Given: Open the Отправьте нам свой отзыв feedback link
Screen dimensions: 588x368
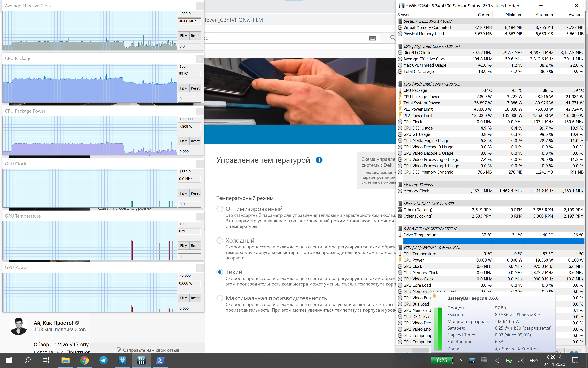Looking at the screenshot, I should coord(151,350).
